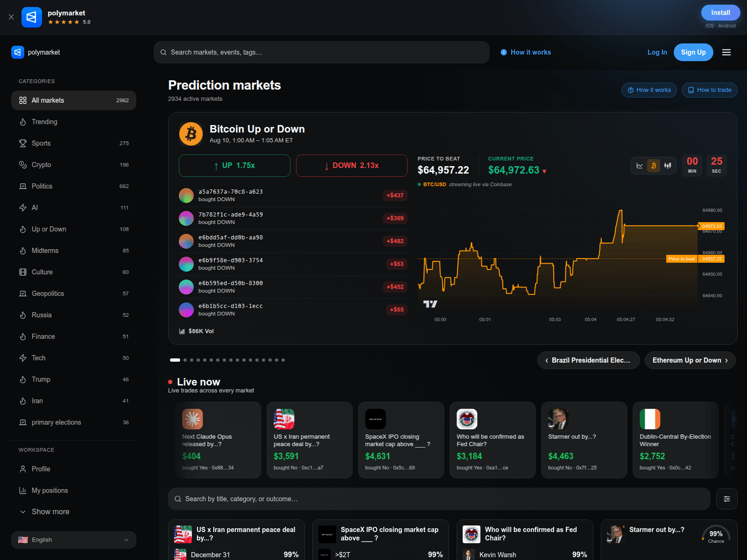Viewport: 747px width, 560px height.
Task: Click the Midterms flame icon
Action: click(23, 251)
